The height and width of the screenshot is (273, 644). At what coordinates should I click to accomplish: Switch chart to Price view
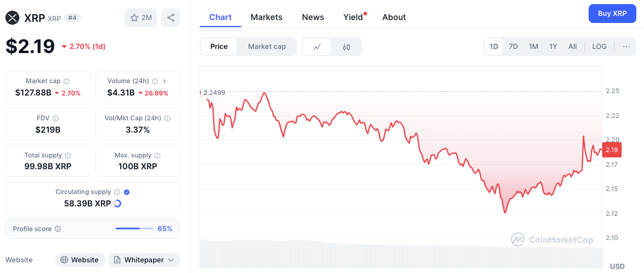click(219, 47)
